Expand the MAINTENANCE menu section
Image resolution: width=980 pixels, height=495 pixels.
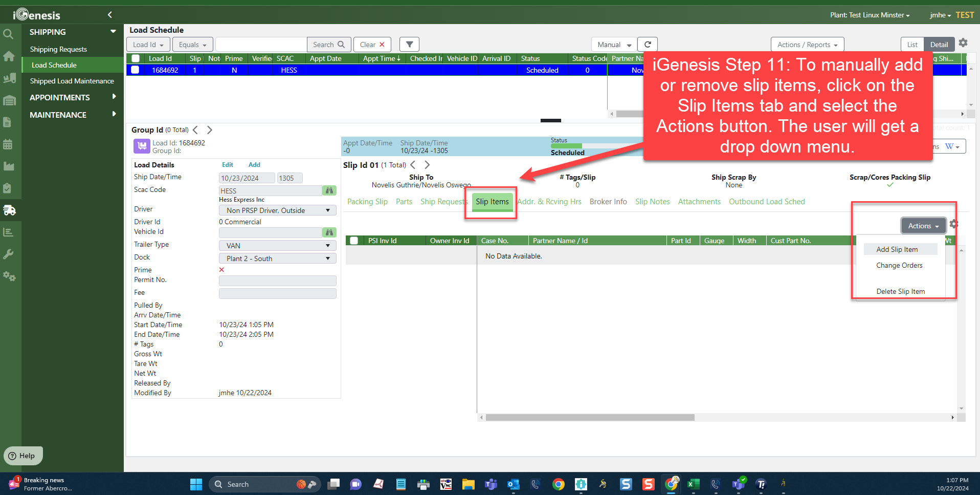point(73,115)
